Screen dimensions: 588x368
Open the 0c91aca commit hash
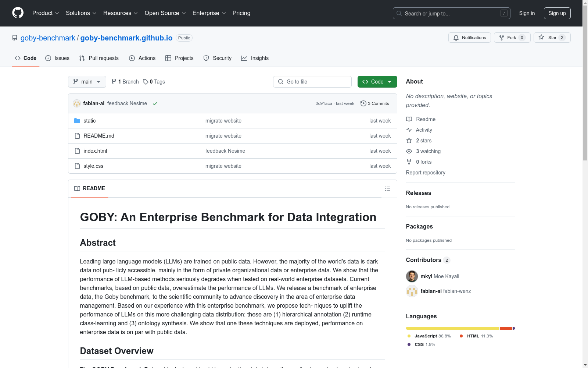coord(324,103)
